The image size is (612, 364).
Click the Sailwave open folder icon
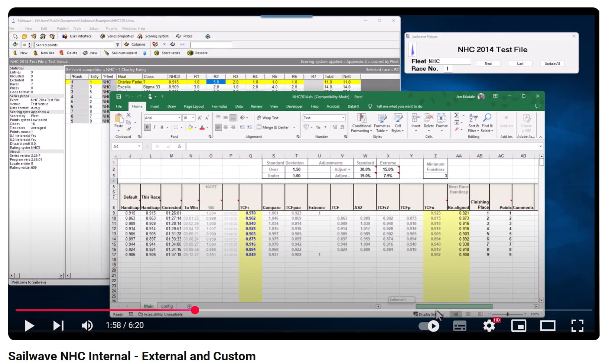(25, 36)
